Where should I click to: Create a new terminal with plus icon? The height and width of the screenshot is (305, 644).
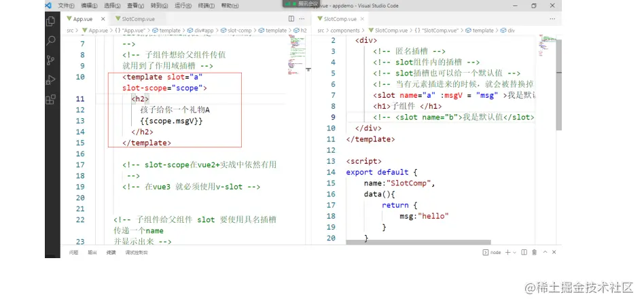coord(507,253)
